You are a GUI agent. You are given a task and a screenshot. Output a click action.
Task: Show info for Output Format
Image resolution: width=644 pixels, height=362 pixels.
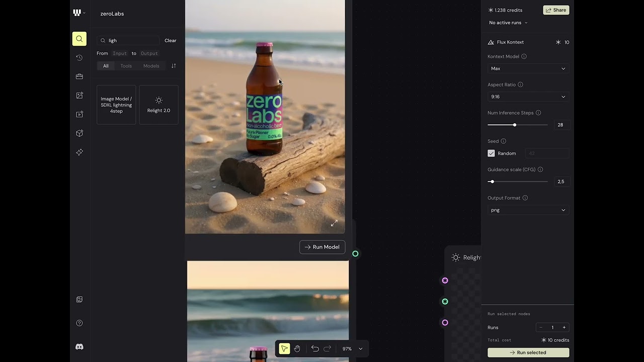[525, 198]
